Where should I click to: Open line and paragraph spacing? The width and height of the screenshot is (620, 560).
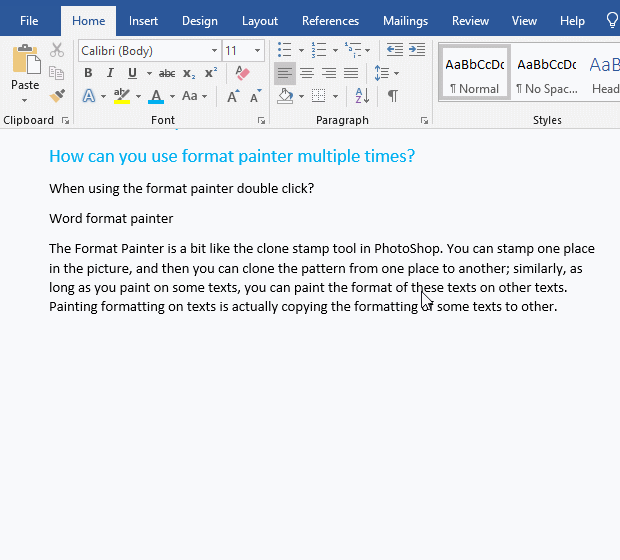click(x=382, y=73)
